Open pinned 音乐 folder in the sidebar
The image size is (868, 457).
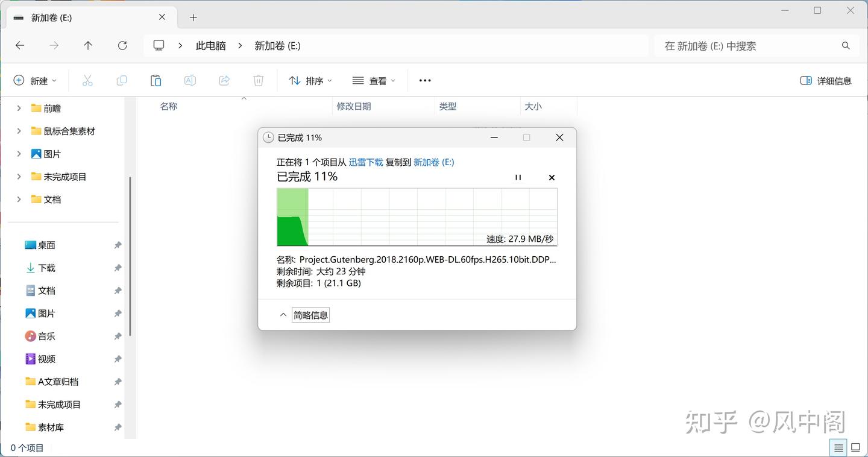click(40, 336)
